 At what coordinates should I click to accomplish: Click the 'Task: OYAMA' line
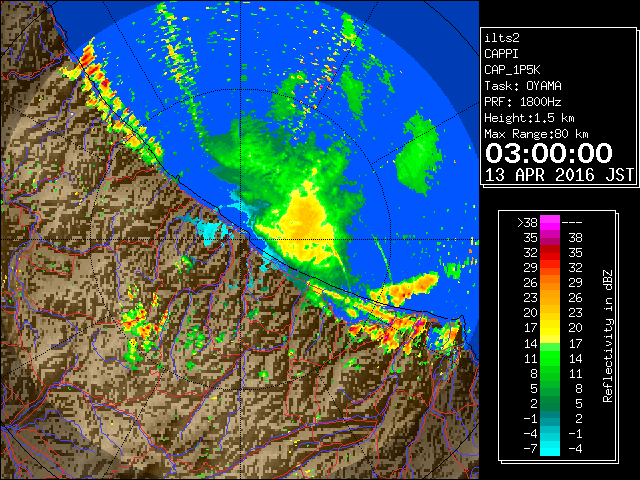pyautogui.click(x=523, y=86)
